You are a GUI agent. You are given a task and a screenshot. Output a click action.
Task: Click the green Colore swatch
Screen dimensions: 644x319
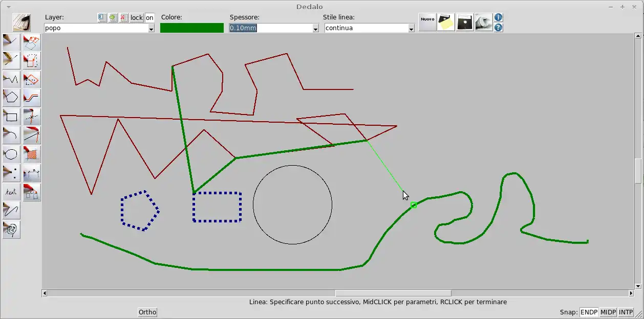192,28
